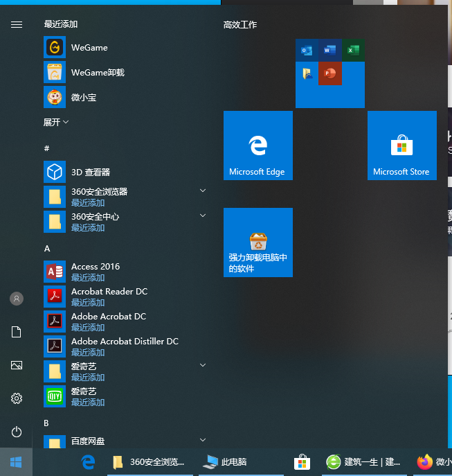Image resolution: width=452 pixels, height=476 pixels.
Task: Click the B letter index header
Action: [46, 423]
